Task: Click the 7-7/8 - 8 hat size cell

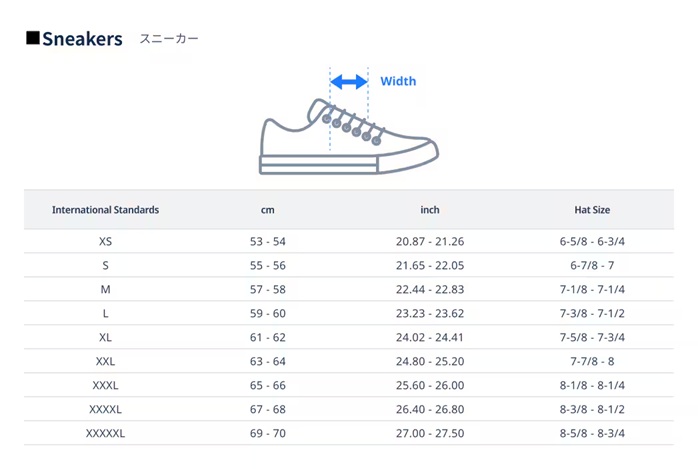Action: click(x=592, y=361)
